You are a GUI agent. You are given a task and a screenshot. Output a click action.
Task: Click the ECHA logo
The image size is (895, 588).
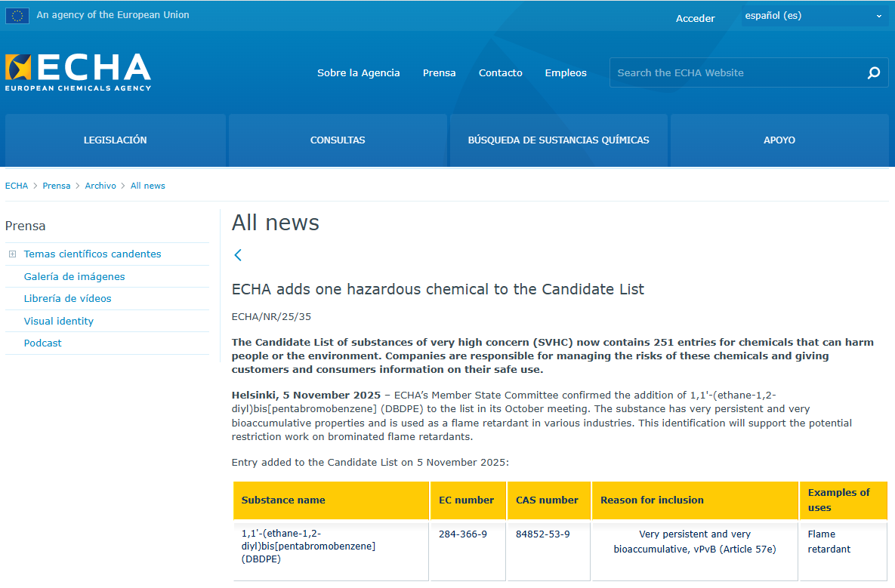point(78,72)
